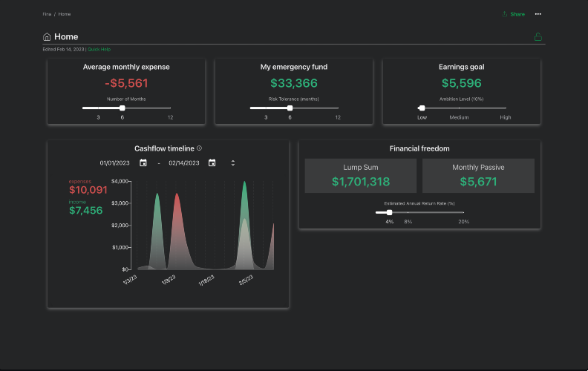The width and height of the screenshot is (588, 371).
Task: Set Number of Months to 12
Action: click(170, 108)
